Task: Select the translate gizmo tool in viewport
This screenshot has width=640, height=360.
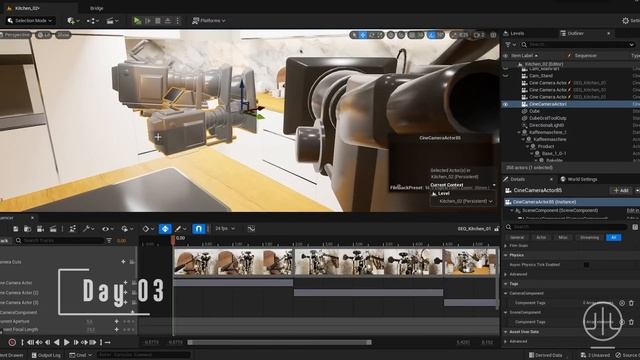Action: [363, 36]
